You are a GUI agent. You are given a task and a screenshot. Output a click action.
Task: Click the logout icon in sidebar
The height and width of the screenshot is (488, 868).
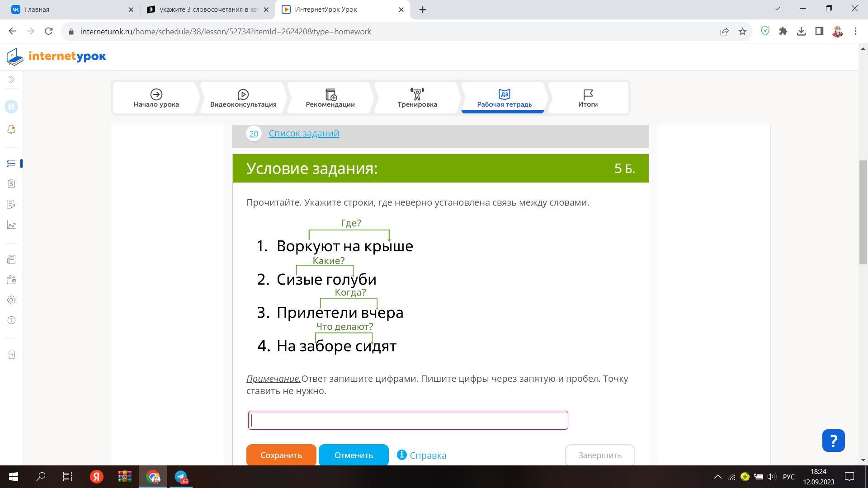(x=11, y=355)
